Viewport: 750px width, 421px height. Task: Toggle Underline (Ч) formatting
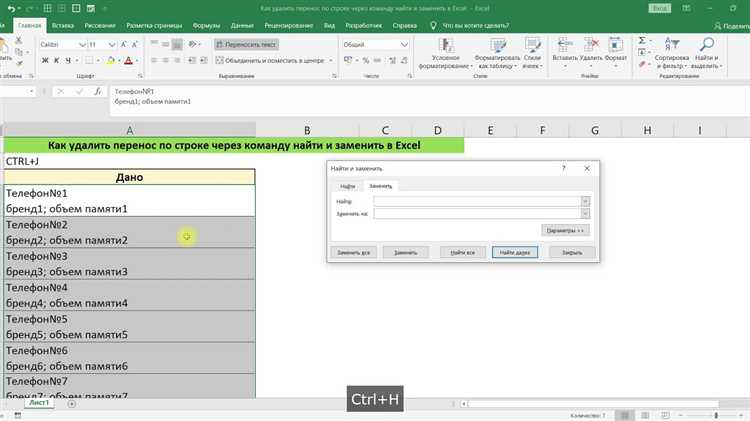pos(68,60)
